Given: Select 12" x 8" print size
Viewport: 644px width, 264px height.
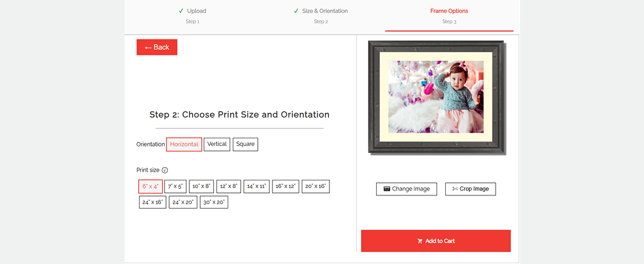Looking at the screenshot, I should click(229, 186).
